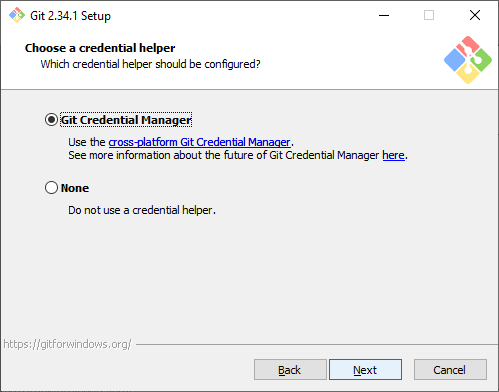
Task: Click the 'Do not use a credential helper.' description
Action: click(x=142, y=210)
